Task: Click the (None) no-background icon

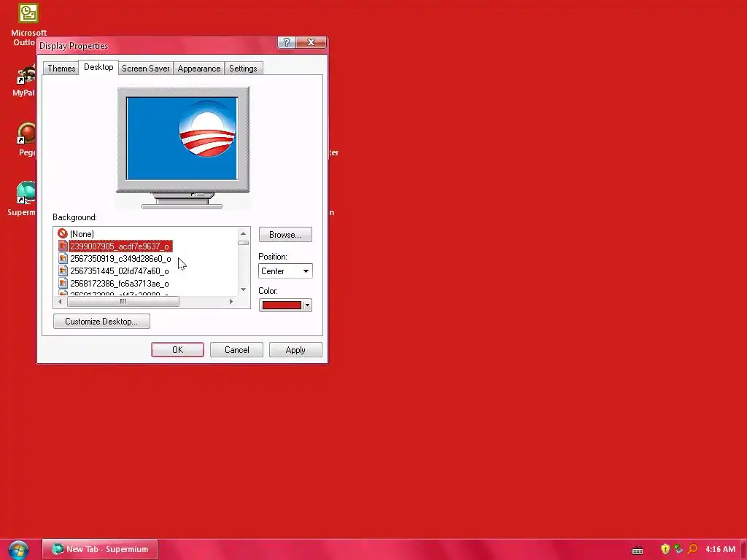Action: click(63, 233)
